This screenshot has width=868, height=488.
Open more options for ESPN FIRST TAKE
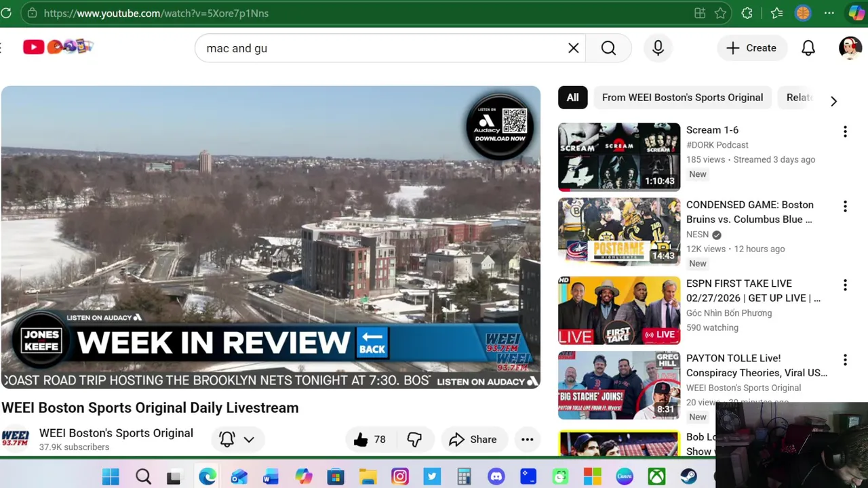[845, 285]
